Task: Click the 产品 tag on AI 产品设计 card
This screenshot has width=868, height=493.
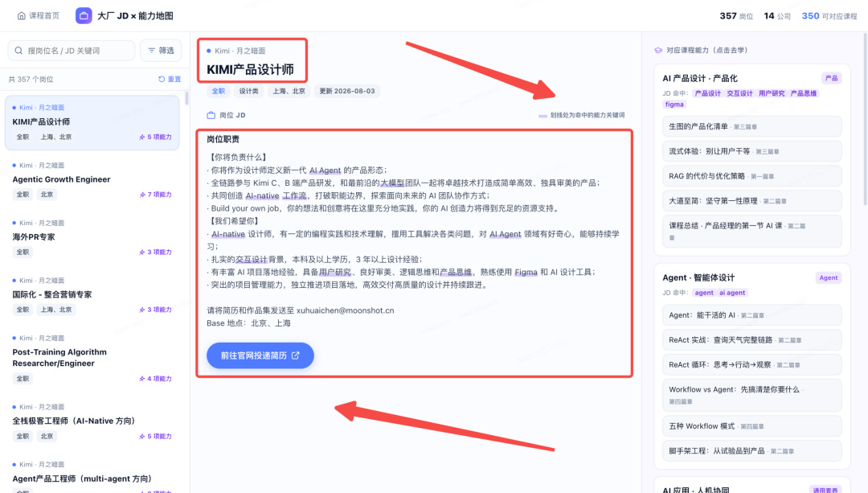Action: pyautogui.click(x=832, y=78)
